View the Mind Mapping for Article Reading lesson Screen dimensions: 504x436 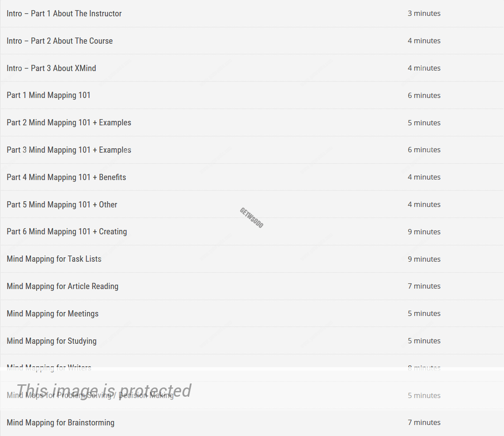62,286
